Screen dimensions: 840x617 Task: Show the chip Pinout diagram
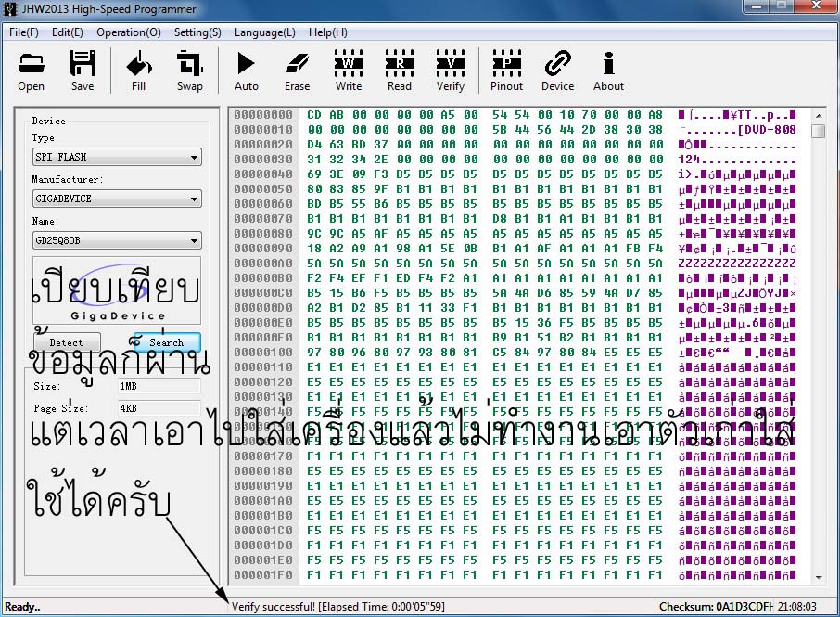coord(506,71)
